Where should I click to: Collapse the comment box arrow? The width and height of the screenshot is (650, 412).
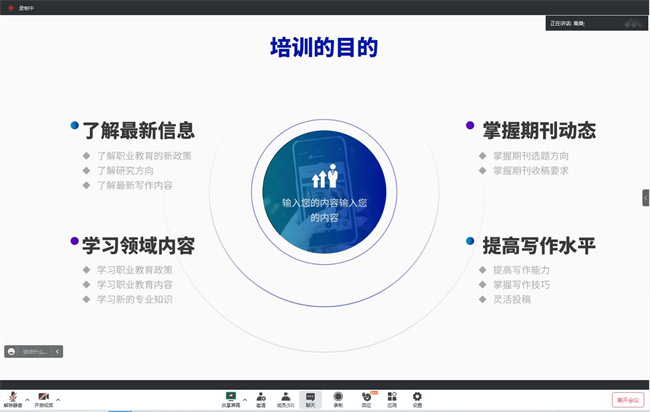(57, 351)
